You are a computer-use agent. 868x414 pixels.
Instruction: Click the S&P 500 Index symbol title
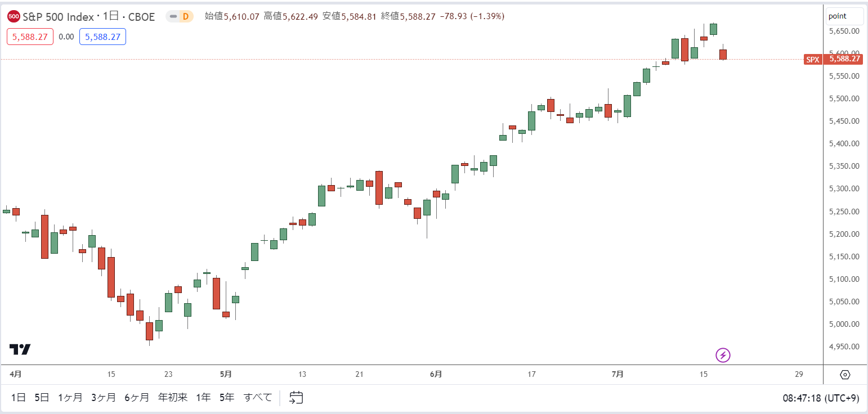click(x=58, y=17)
